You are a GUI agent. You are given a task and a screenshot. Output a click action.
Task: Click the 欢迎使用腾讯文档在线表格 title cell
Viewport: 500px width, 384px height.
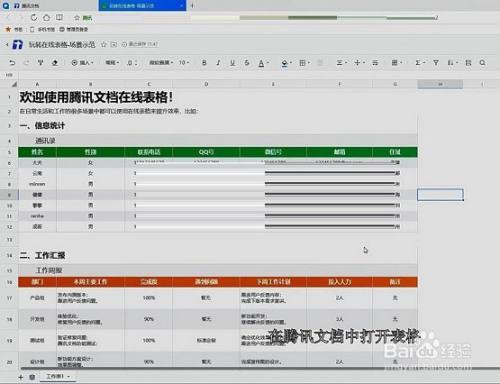96,97
